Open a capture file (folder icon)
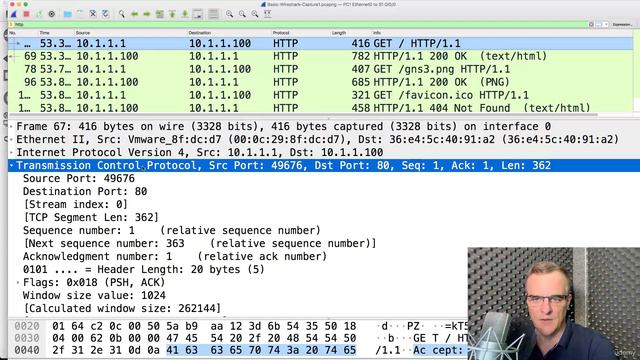This screenshot has width=640, height=360. 68,14
